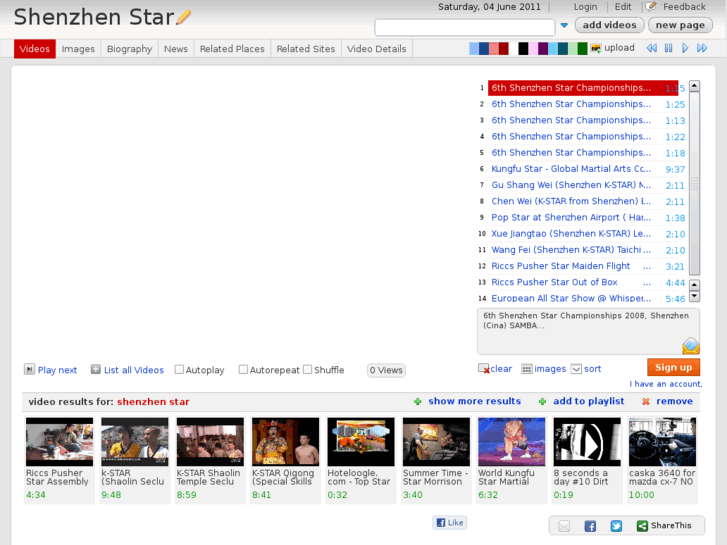The image size is (727, 545).
Task: Pick the black color swatch
Action: pos(523,48)
